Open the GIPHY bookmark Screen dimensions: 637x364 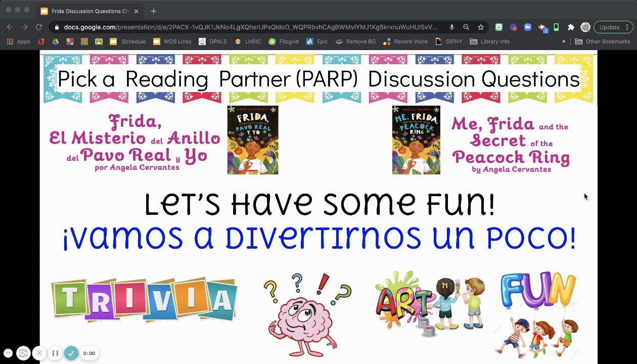click(x=449, y=41)
